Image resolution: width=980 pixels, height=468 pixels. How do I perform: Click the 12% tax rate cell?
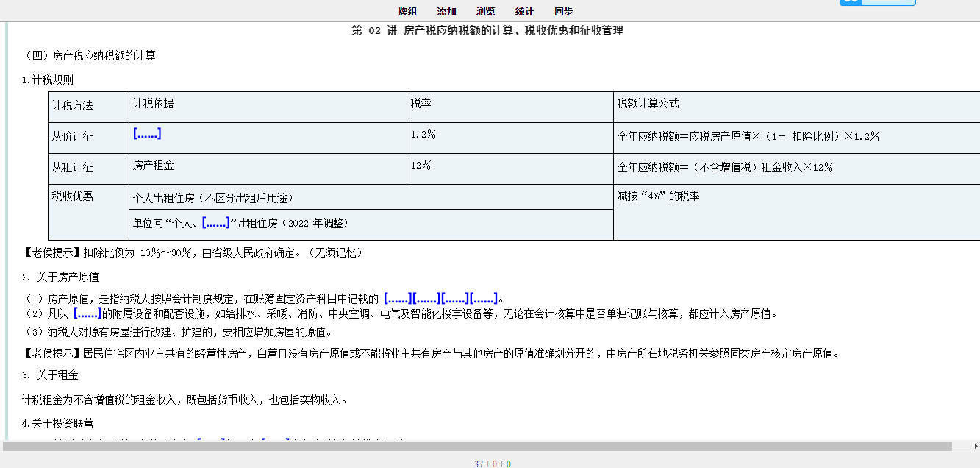(510, 169)
